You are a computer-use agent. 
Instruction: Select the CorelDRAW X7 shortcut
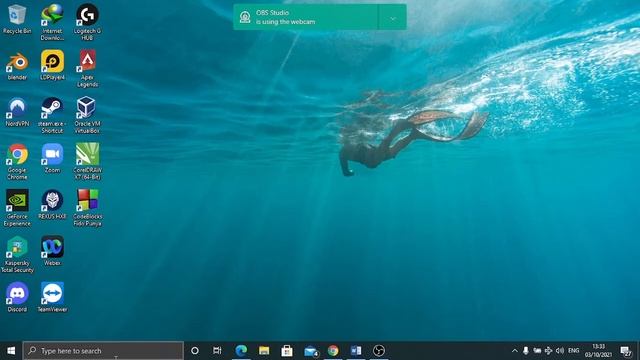pyautogui.click(x=87, y=162)
